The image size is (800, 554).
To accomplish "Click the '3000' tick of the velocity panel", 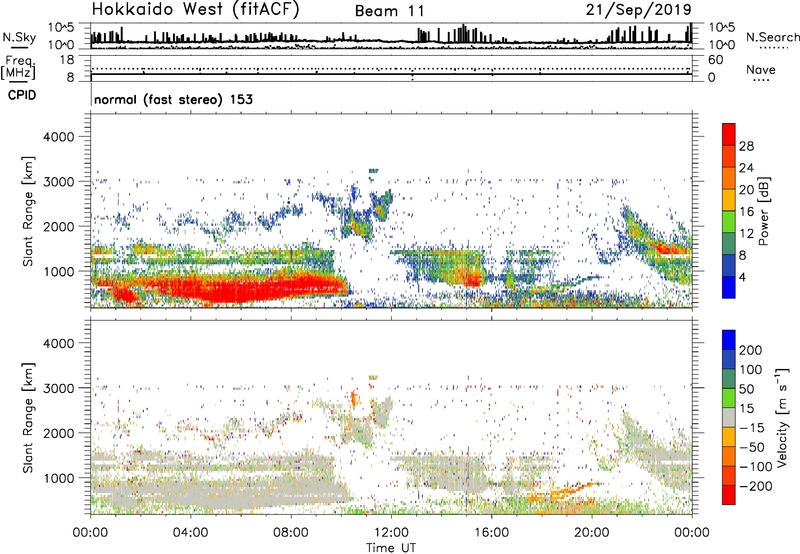I will click(58, 388).
